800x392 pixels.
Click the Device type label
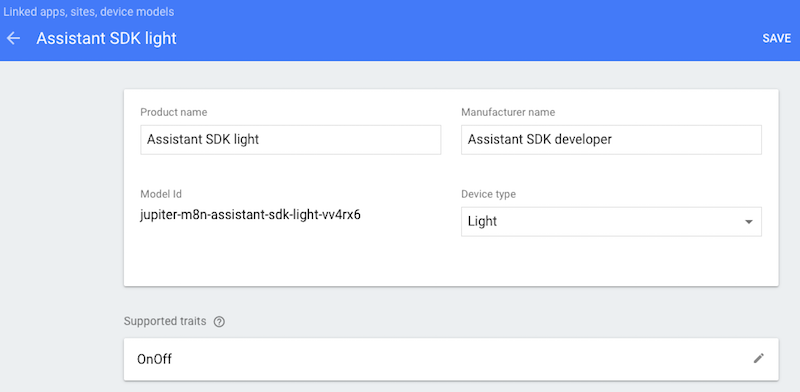point(488,194)
